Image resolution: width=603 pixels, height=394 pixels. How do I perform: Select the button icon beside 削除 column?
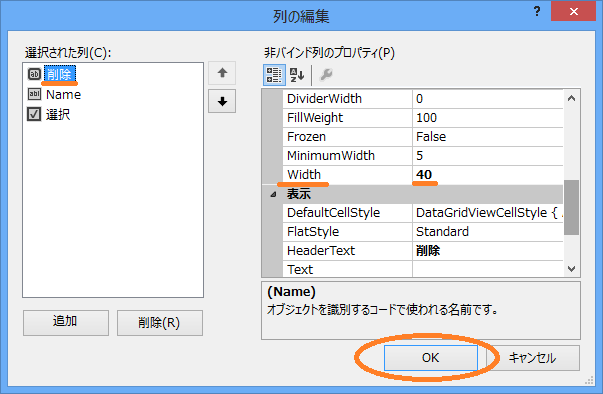tap(34, 74)
